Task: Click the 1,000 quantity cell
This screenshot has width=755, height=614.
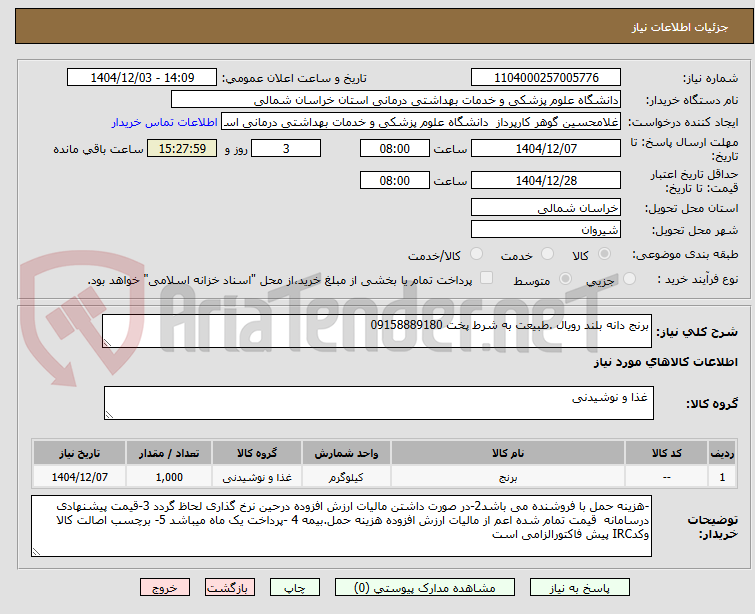Action: tap(169, 477)
